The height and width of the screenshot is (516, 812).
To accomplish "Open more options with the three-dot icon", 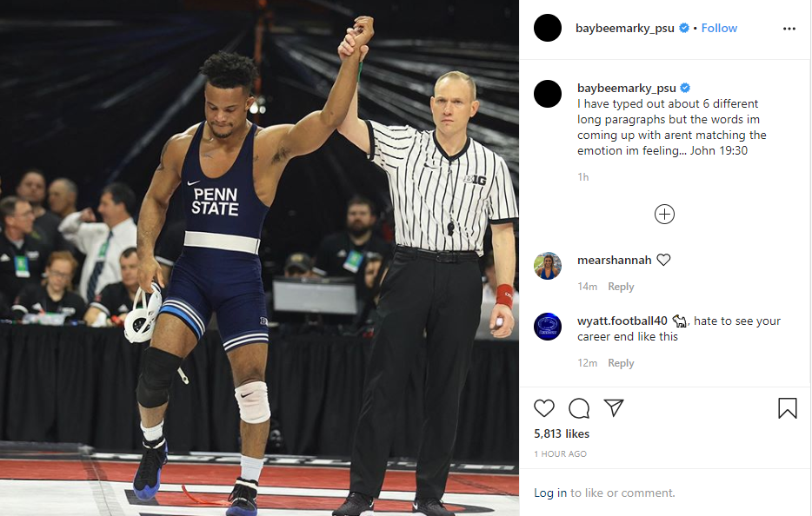I will tap(789, 29).
